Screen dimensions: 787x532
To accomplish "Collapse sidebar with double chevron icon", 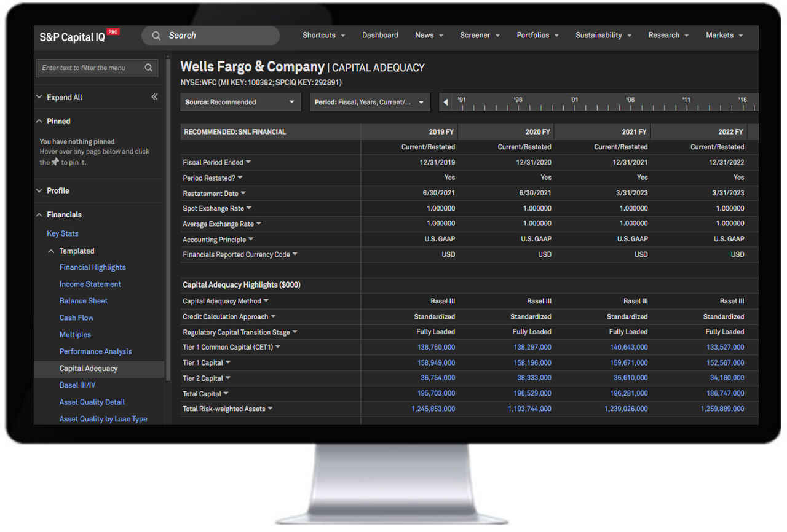I will click(x=154, y=97).
